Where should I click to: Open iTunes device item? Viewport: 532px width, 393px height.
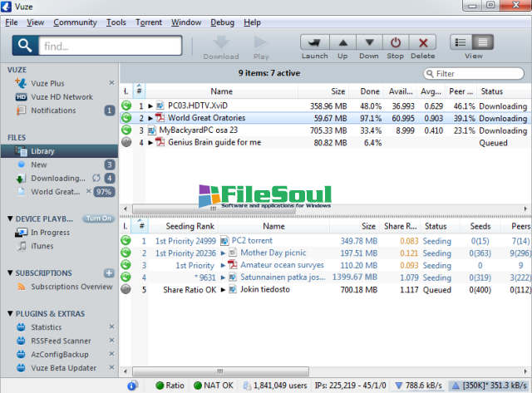point(42,246)
